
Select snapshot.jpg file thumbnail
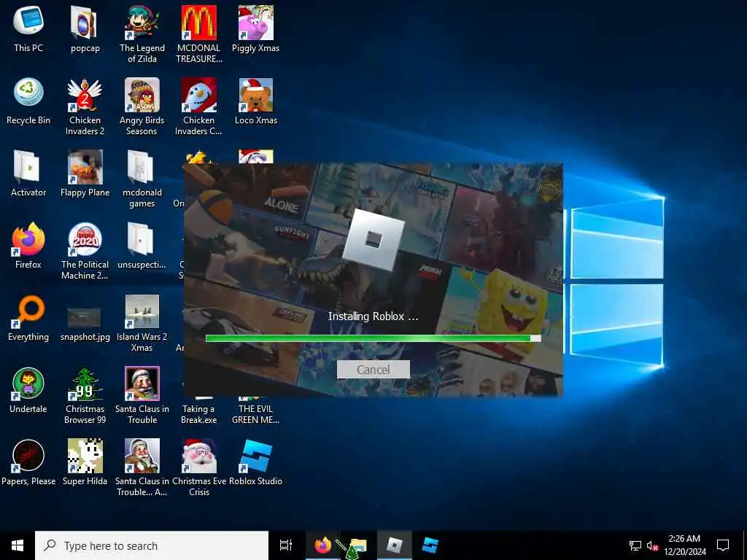[x=85, y=318]
